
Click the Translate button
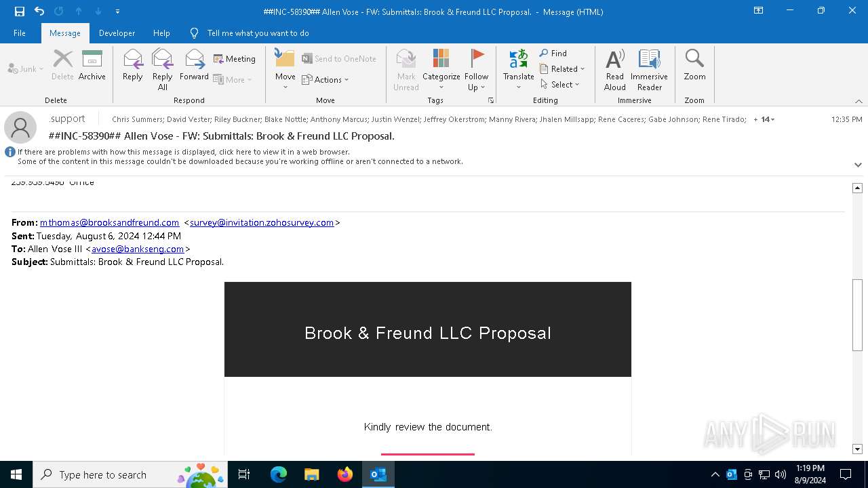click(x=519, y=70)
